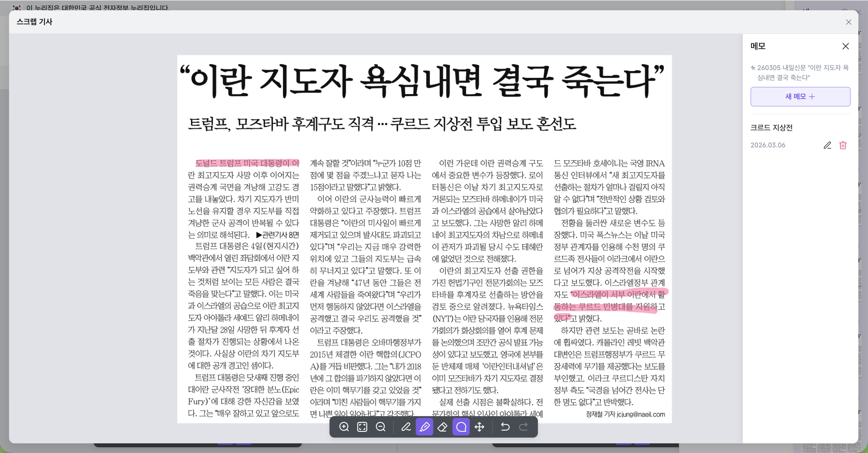Click the zoom in magnifier icon
Image resolution: width=868 pixels, height=453 pixels.
[344, 427]
